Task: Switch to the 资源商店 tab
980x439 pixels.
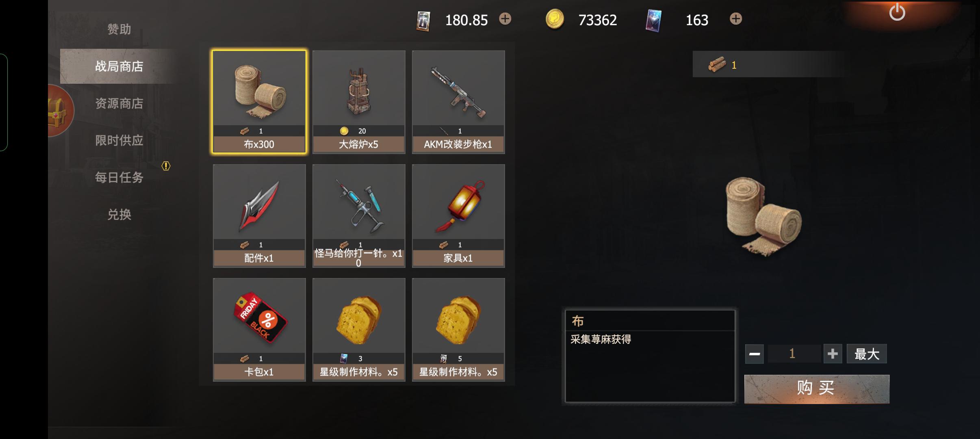Action: [119, 103]
